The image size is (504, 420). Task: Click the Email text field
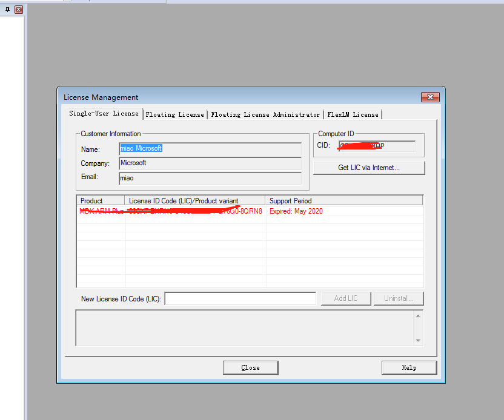(x=210, y=178)
